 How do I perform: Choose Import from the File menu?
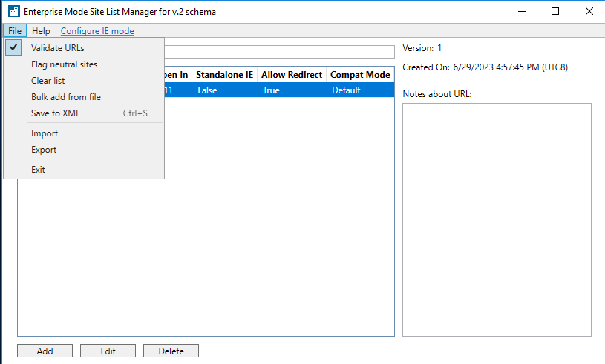pyautogui.click(x=84, y=133)
